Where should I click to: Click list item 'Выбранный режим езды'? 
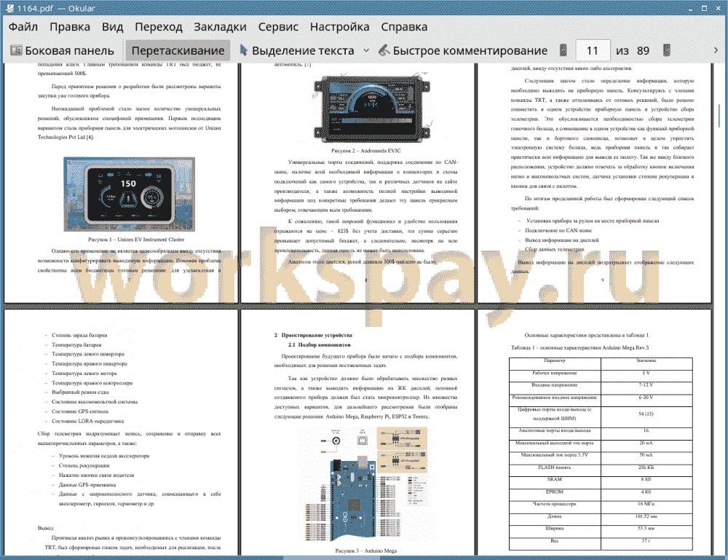pyautogui.click(x=80, y=393)
